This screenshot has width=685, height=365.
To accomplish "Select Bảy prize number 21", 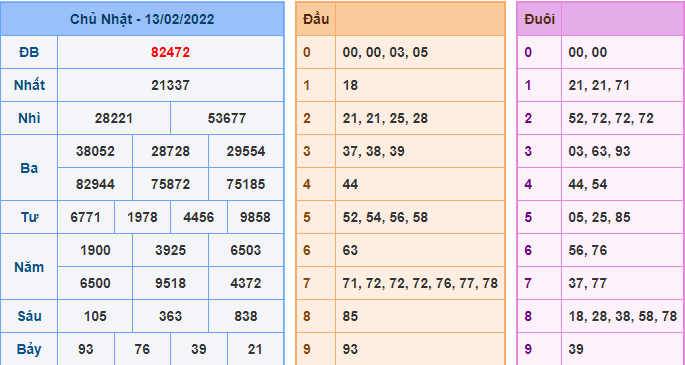I will tap(255, 349).
